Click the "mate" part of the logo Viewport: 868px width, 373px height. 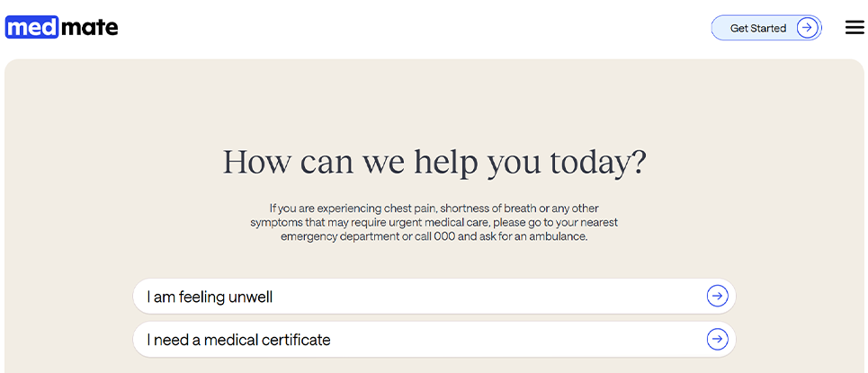88,28
